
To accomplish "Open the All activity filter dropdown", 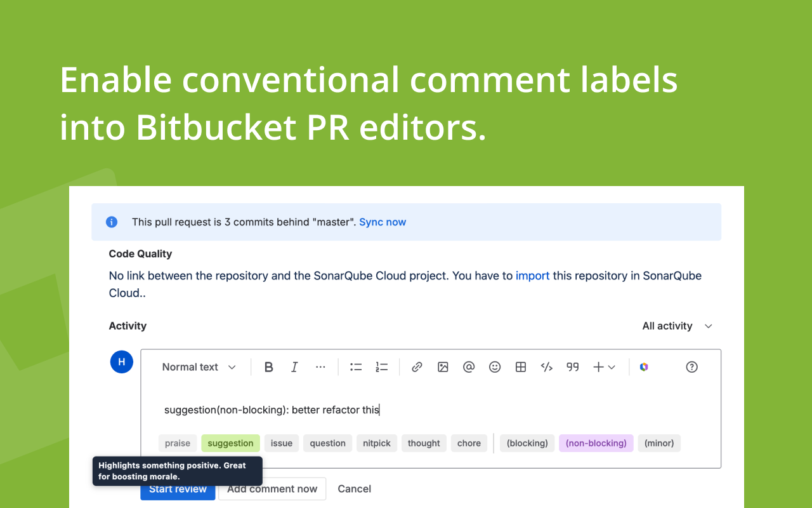I will pyautogui.click(x=677, y=326).
